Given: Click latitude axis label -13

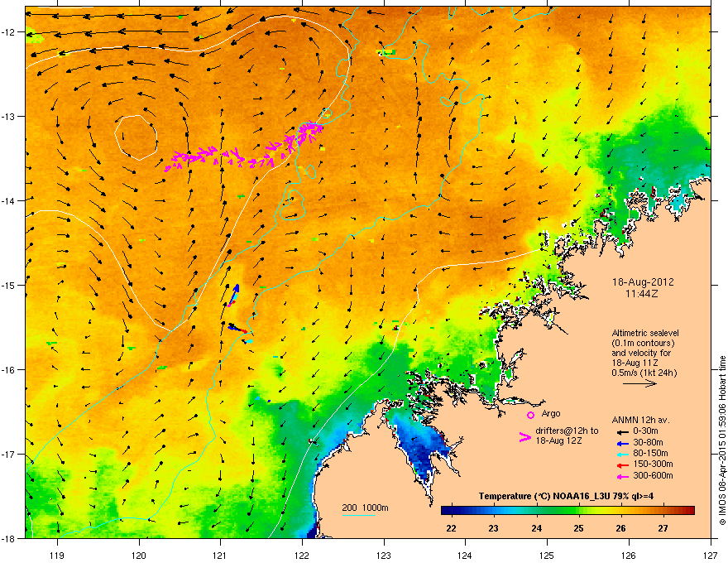Looking at the screenshot, I should pyautogui.click(x=8, y=116).
